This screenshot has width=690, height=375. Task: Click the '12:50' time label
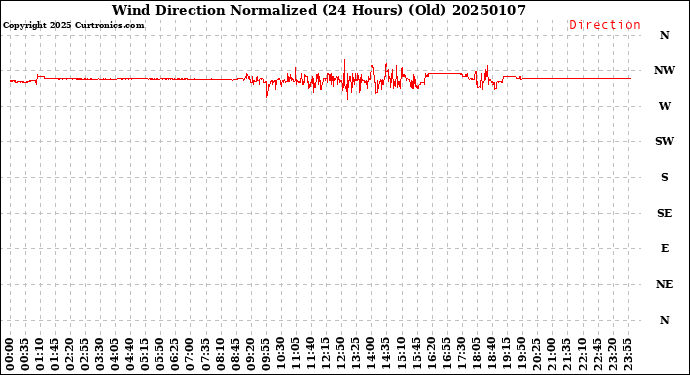coord(341,355)
